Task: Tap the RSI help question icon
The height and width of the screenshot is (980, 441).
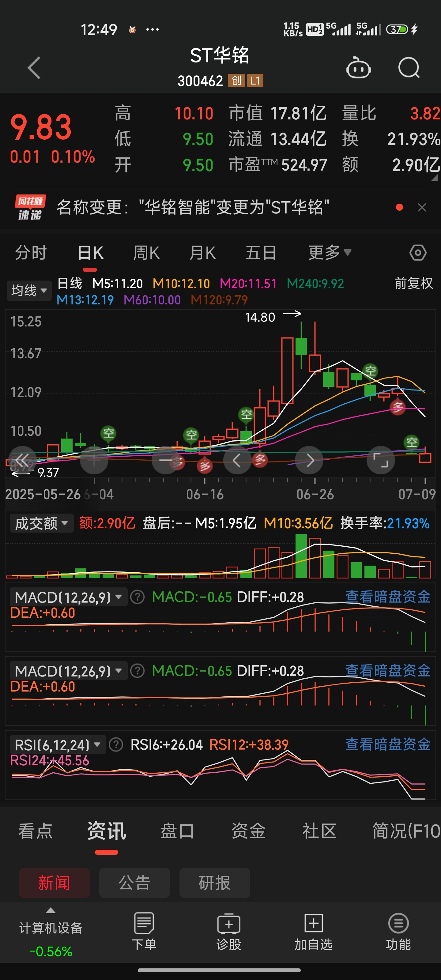Action: 116,744
